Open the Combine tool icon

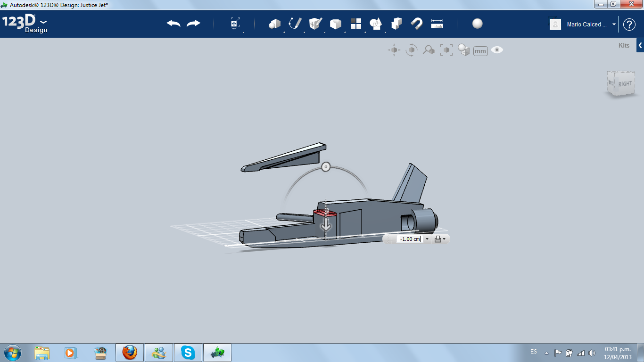396,24
